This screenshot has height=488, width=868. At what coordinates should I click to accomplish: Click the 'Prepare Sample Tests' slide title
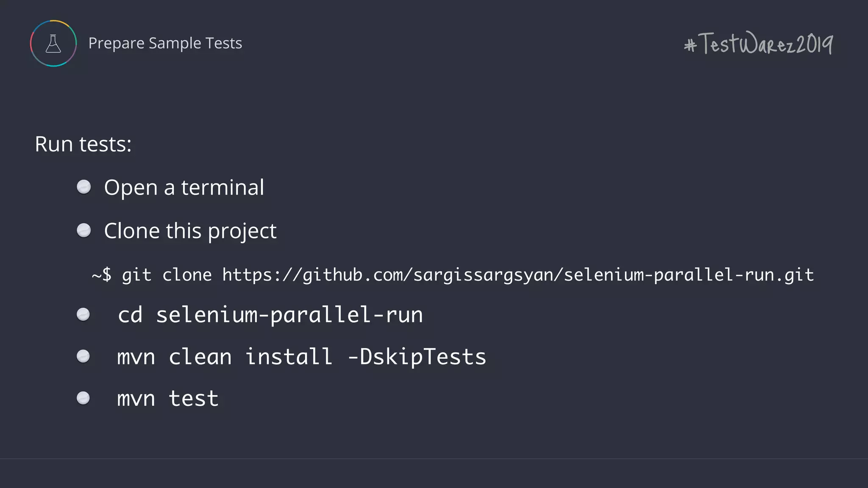[x=165, y=43]
